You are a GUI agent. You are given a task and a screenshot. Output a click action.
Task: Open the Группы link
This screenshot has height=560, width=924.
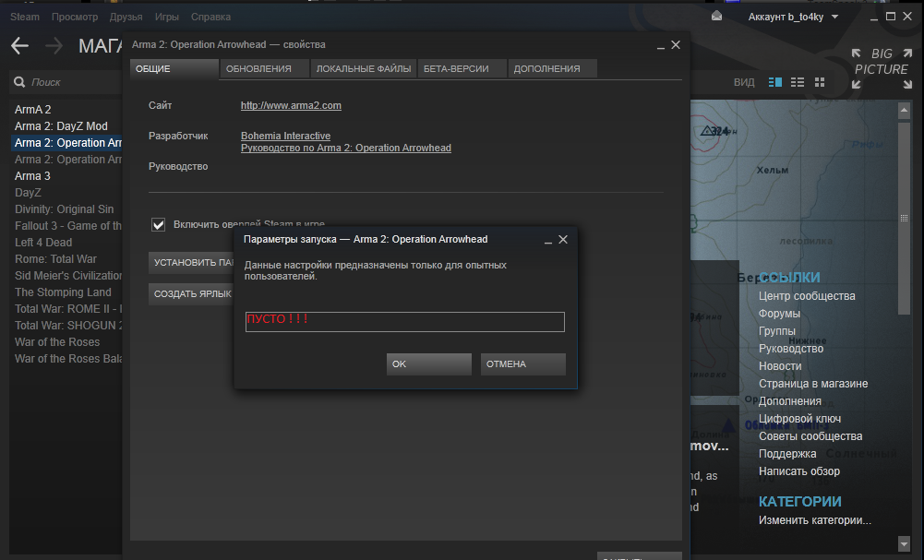coord(776,331)
